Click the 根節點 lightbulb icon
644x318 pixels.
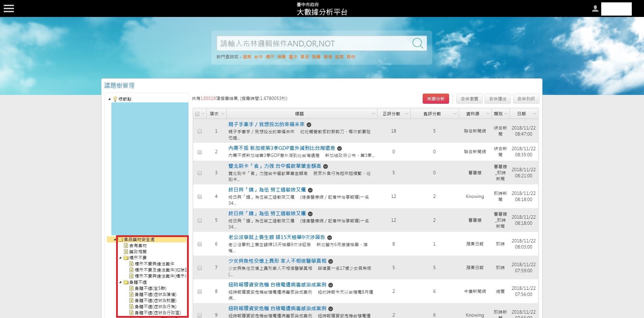click(115, 99)
